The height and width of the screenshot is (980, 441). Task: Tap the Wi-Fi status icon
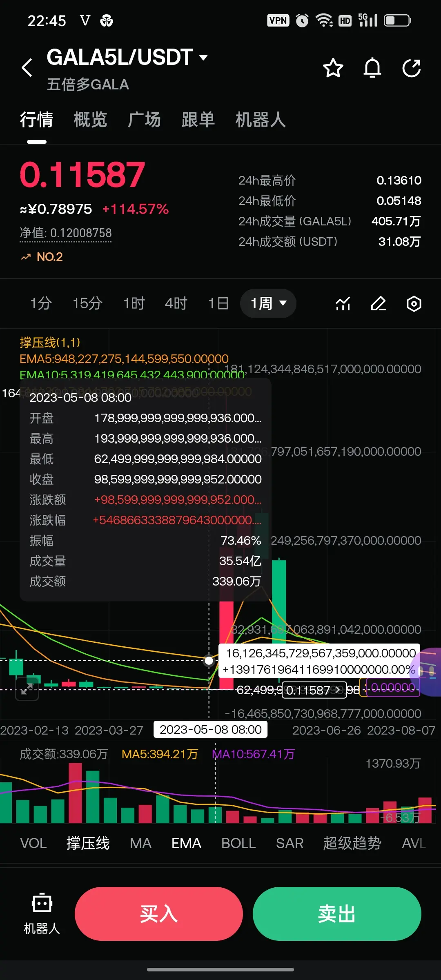pyautogui.click(x=324, y=20)
